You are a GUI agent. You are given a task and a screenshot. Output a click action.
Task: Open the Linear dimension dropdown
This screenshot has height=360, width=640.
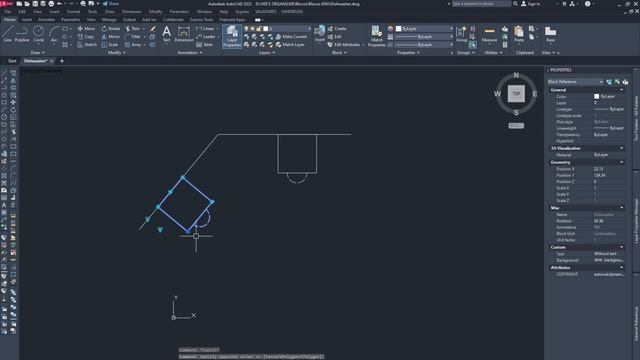[217, 29]
